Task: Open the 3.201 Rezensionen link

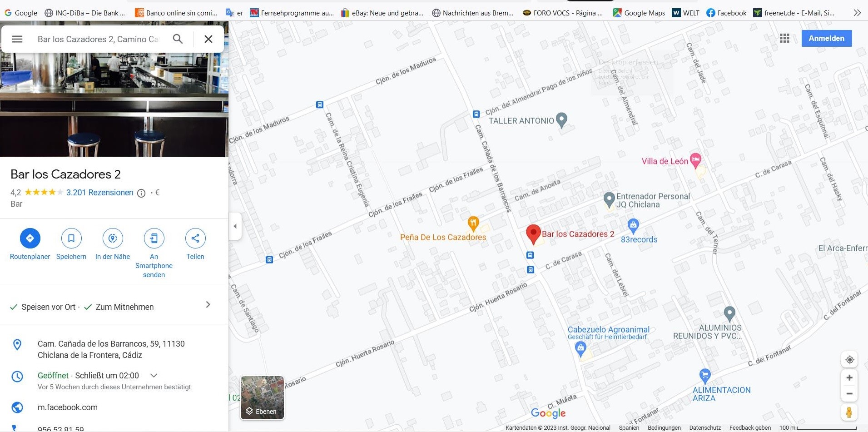Action: coord(100,193)
